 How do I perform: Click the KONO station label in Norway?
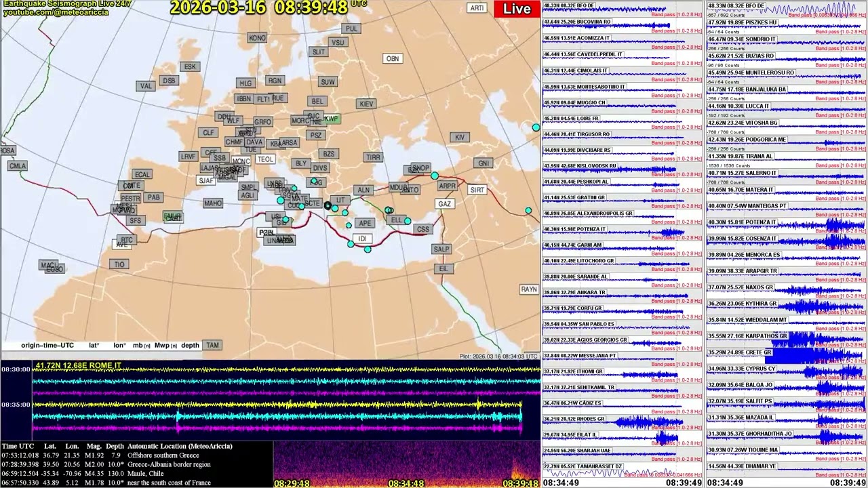coord(257,38)
